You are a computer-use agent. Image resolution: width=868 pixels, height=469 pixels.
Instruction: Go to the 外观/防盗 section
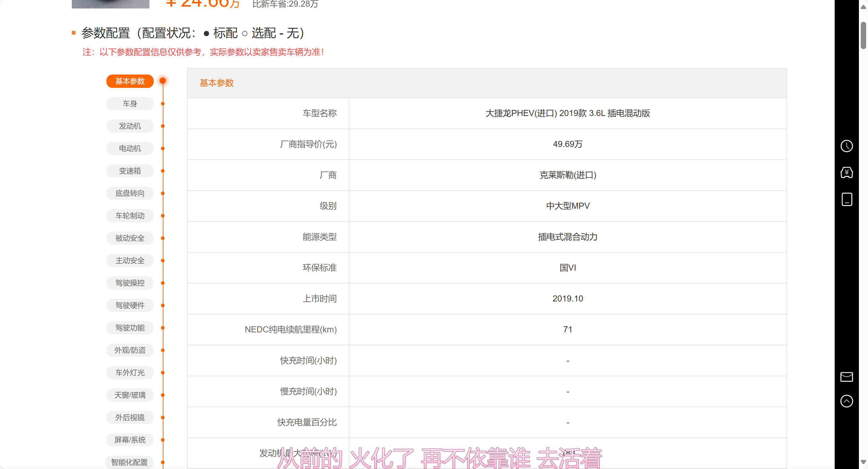click(130, 350)
